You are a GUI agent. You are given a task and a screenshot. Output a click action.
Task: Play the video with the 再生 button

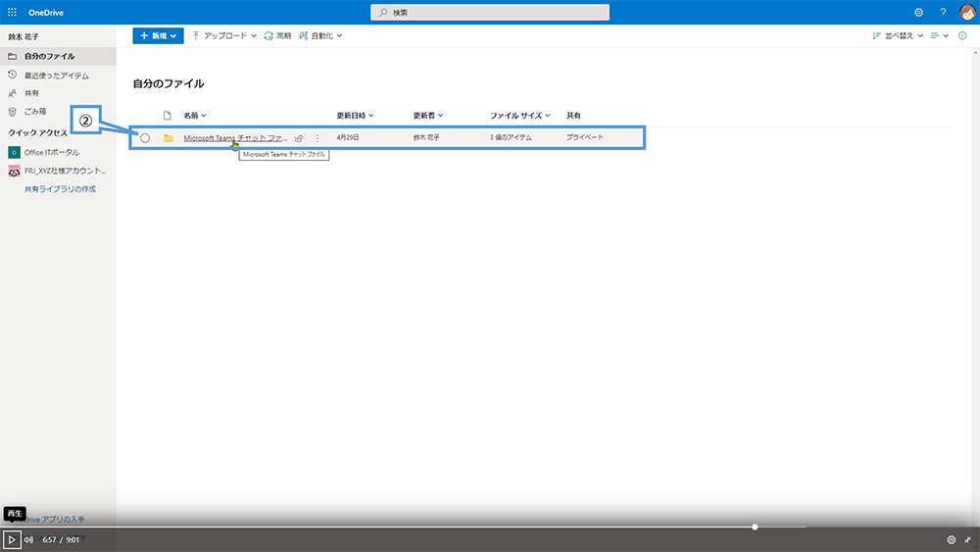(x=12, y=539)
